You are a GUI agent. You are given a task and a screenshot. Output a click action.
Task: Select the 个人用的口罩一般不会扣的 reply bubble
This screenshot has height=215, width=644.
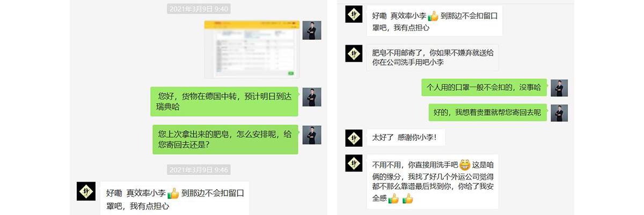(484, 87)
